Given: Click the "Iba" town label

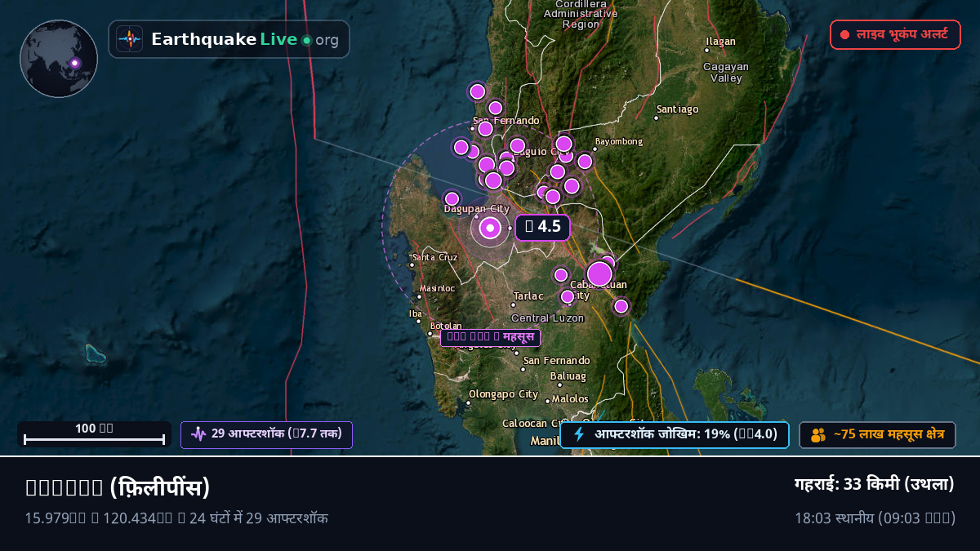Looking at the screenshot, I should click(x=416, y=313).
